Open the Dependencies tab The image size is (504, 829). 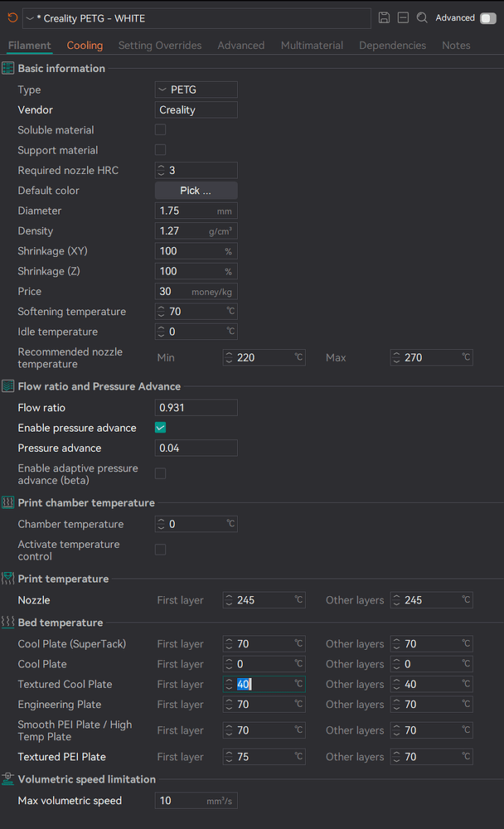pyautogui.click(x=392, y=46)
